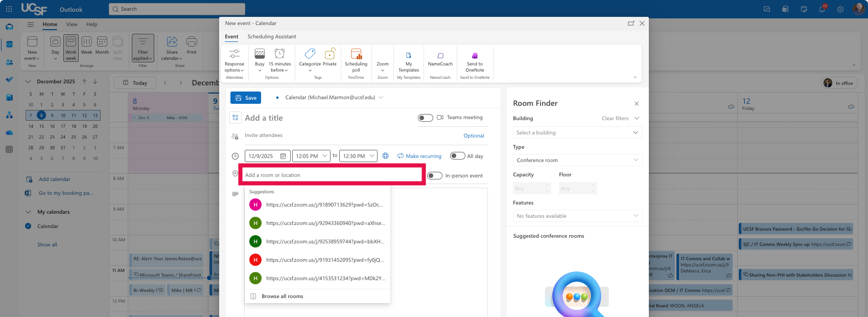Open the app launcher grid icon
Image resolution: width=868 pixels, height=317 pixels.
[x=9, y=9]
